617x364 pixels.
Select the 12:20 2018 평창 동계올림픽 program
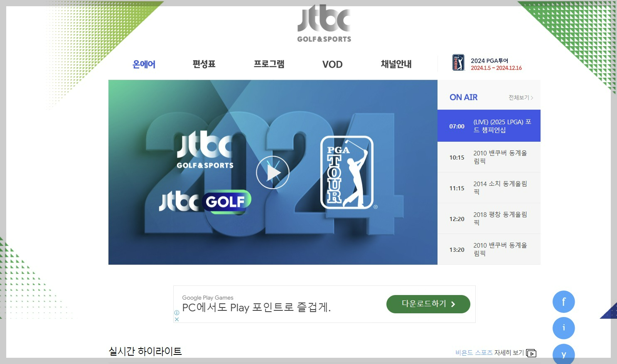click(489, 219)
